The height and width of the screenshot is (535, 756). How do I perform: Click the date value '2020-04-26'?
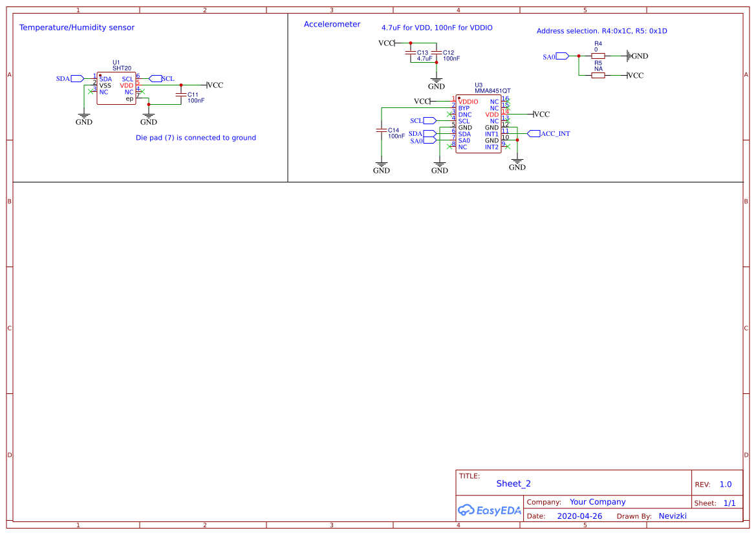pyautogui.click(x=579, y=516)
